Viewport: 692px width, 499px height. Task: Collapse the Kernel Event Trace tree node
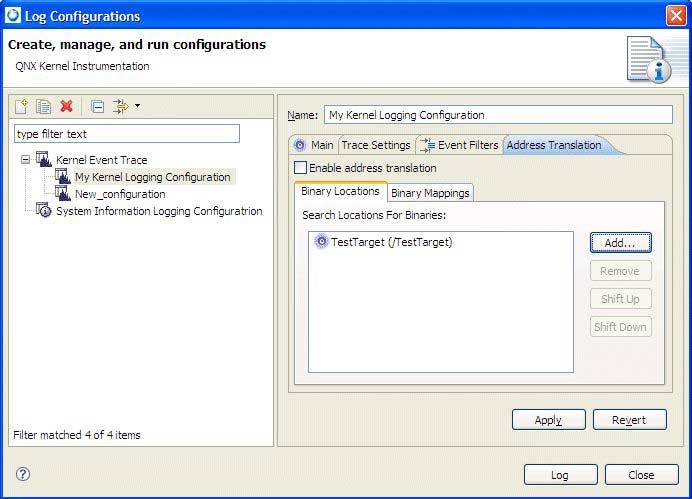[25, 160]
